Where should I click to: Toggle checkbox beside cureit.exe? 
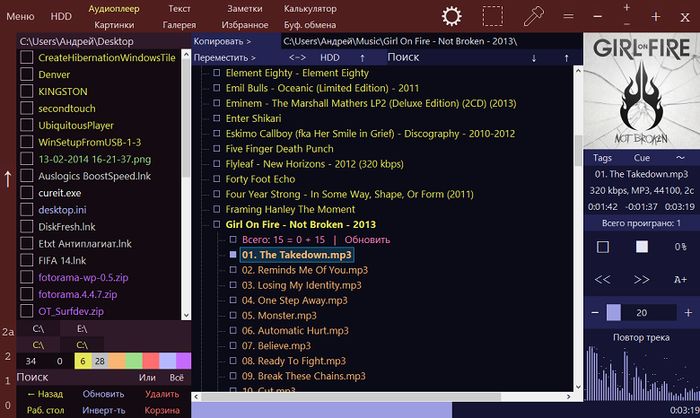point(27,192)
